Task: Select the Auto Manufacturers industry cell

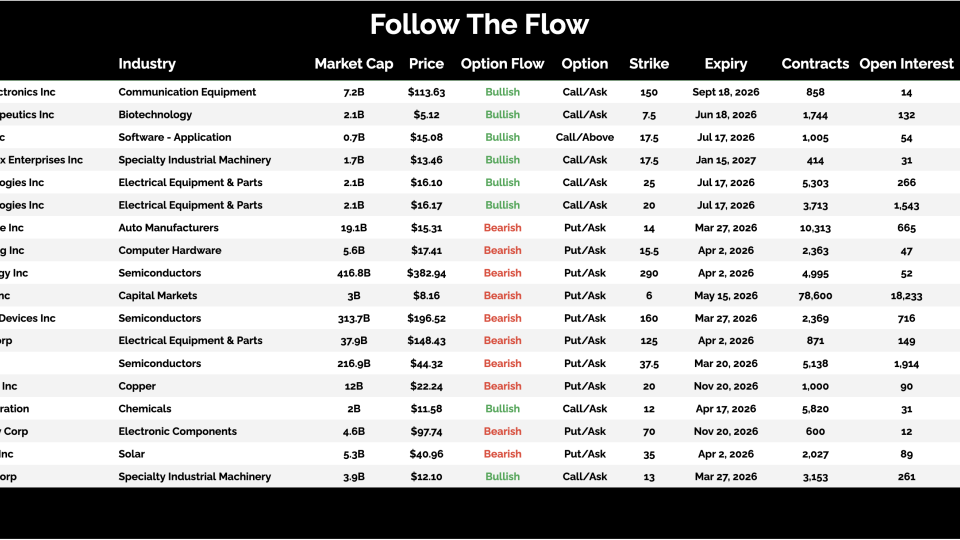Action: (170, 228)
